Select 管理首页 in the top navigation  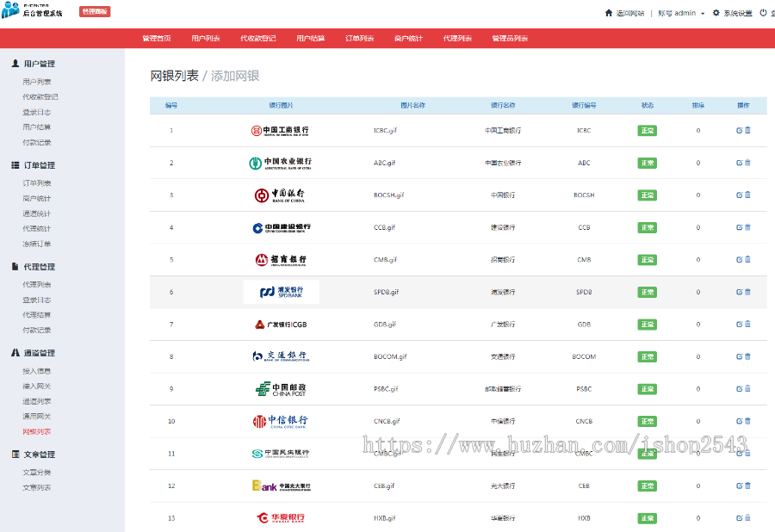[x=157, y=39]
